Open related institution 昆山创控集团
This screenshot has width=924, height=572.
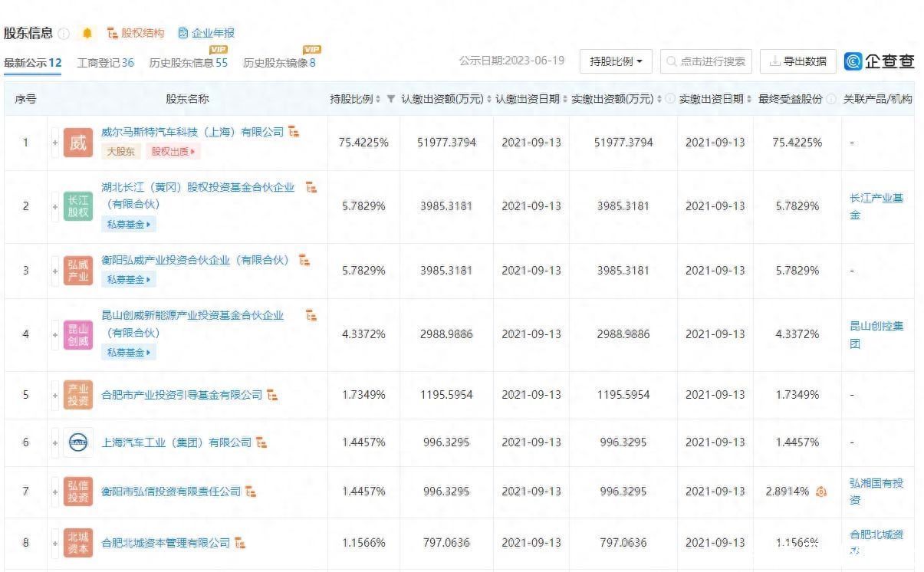pos(876,334)
